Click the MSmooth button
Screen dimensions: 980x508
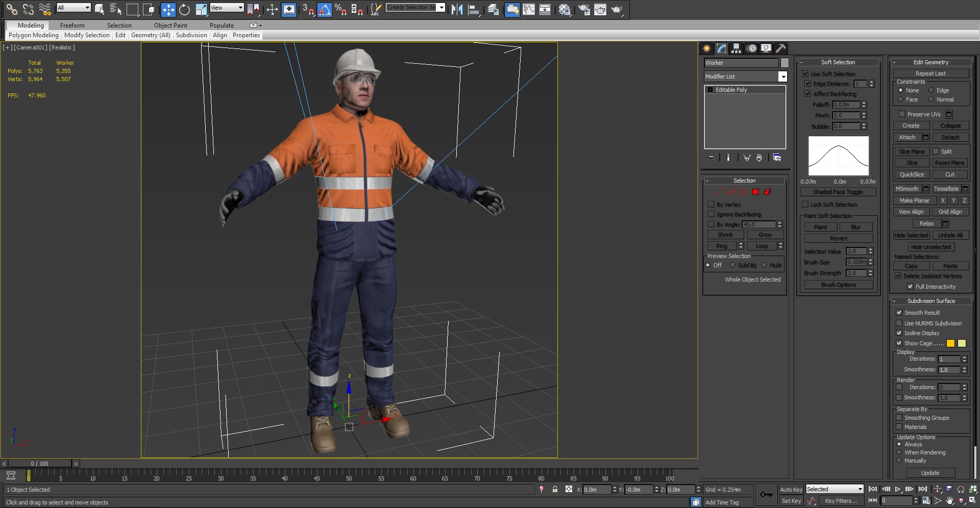tap(906, 189)
